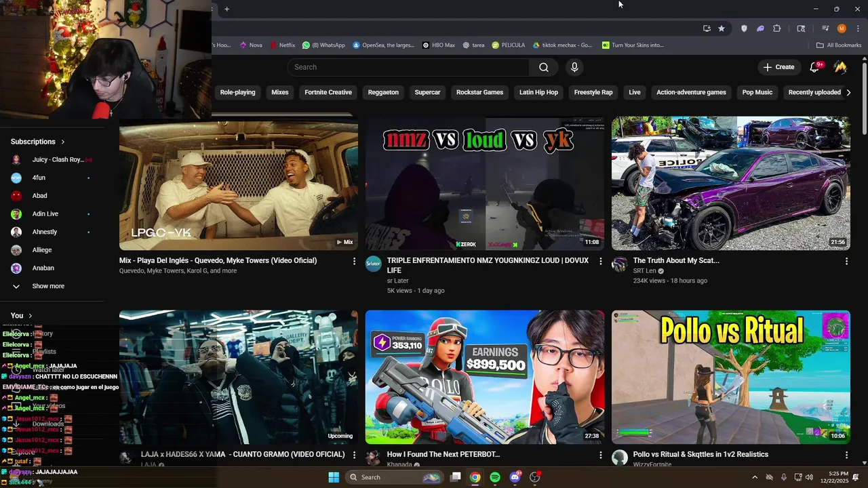Viewport: 868px width, 488px height.
Task: Select the Freestyle Rap filter chip
Action: pyautogui.click(x=593, y=92)
